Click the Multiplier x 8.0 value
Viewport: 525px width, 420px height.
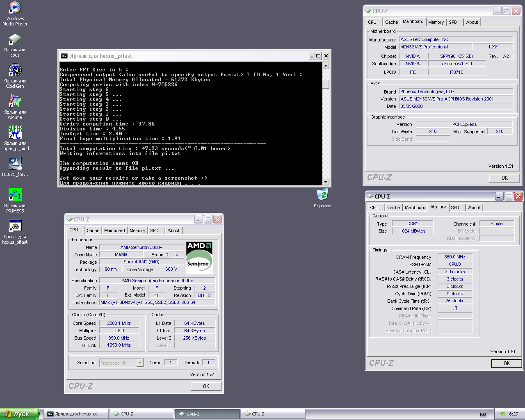[x=119, y=331]
